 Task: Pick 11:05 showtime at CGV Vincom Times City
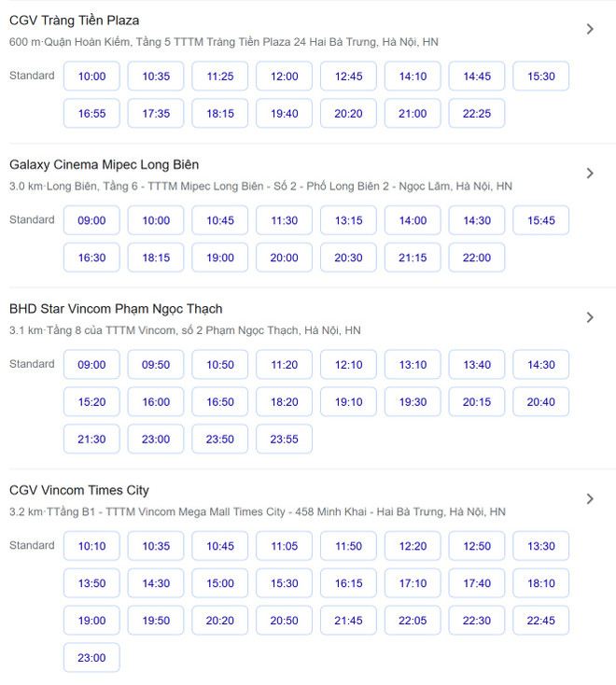coord(285,547)
